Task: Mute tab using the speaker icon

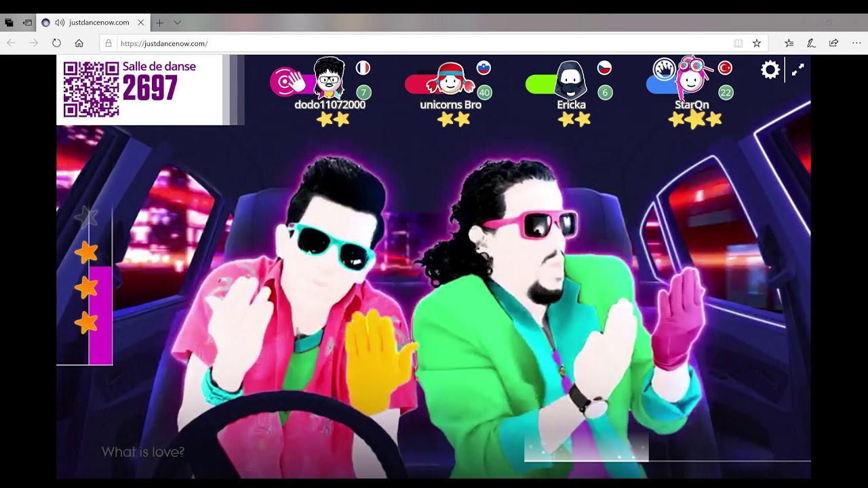Action: (x=60, y=22)
